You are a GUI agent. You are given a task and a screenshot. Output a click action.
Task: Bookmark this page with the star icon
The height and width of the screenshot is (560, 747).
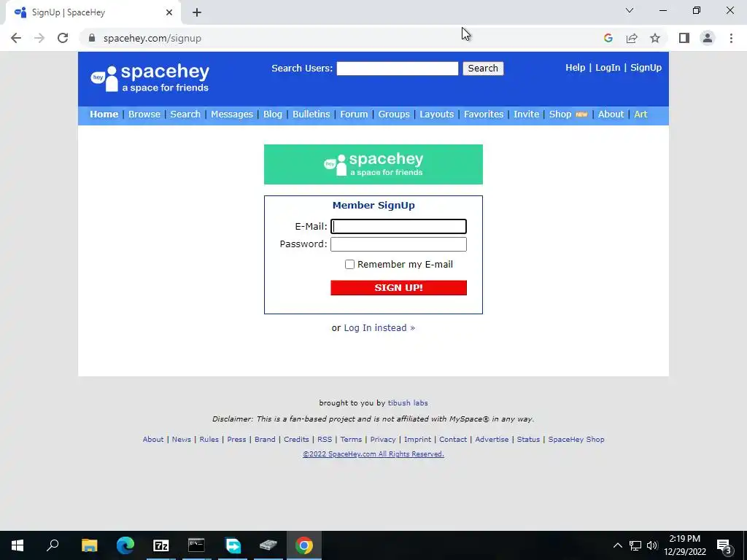[655, 38]
